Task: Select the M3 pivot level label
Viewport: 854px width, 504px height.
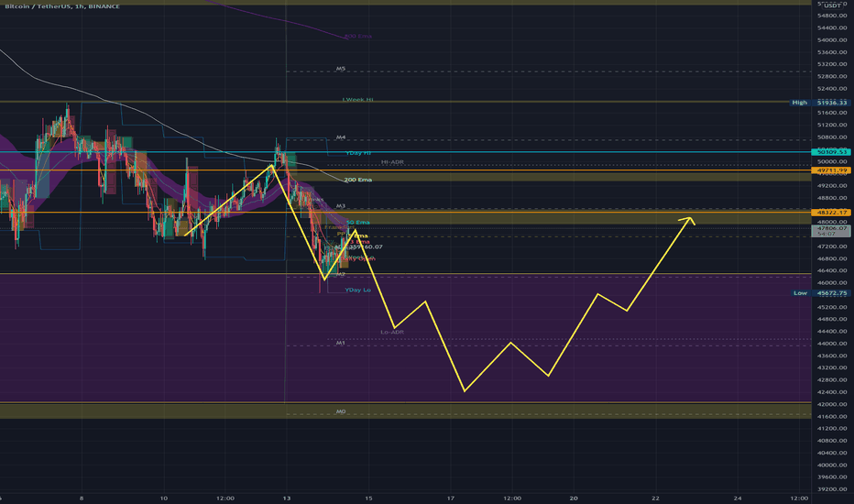Action: point(340,206)
